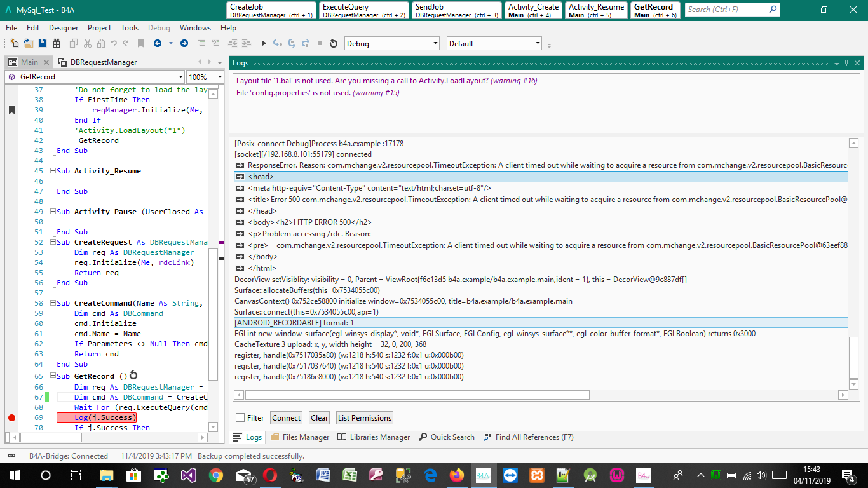The width and height of the screenshot is (868, 488).
Task: Toggle bookmark icon in toolbar
Action: (140, 43)
